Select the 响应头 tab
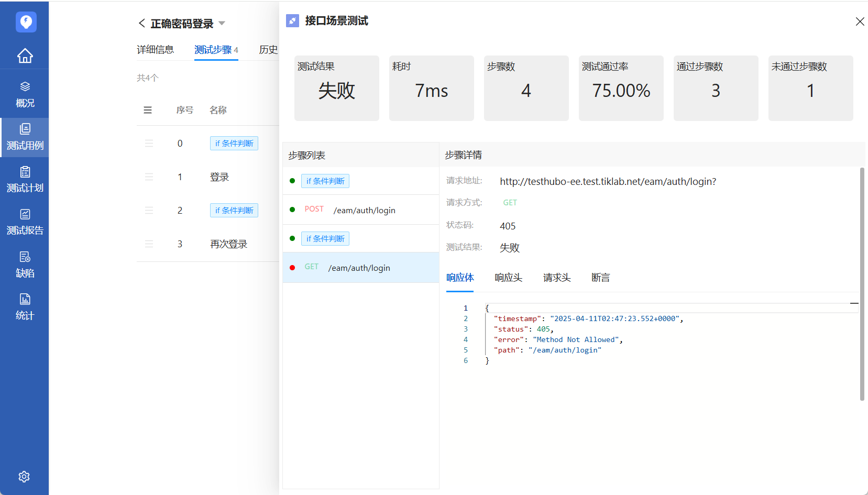Screen dimensions: 868x495 [508, 278]
